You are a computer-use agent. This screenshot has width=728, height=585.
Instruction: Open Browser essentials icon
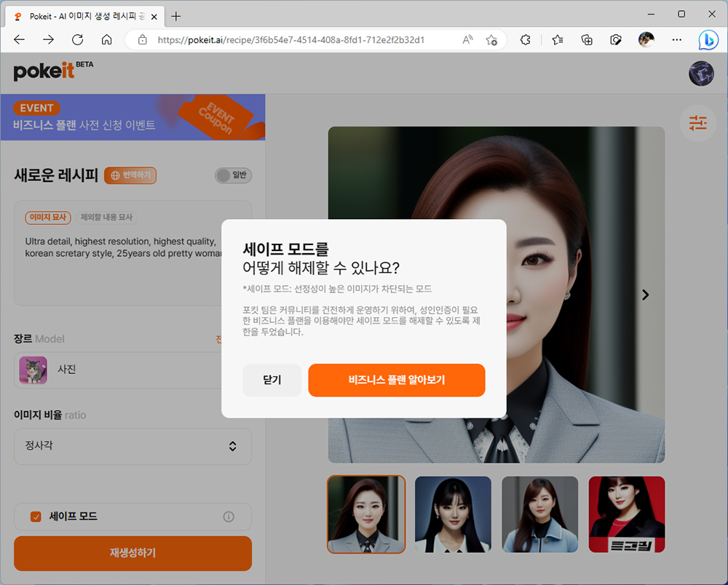[616, 40]
